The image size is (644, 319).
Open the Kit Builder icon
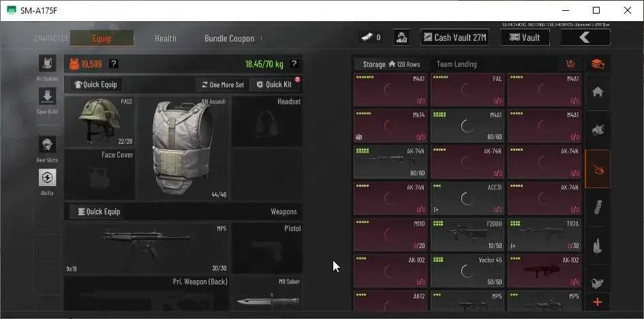coord(47,63)
